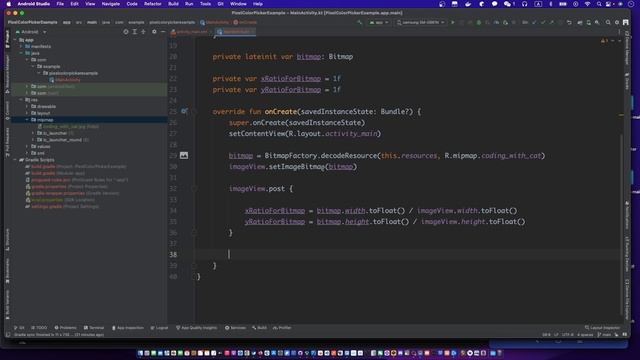640x360 pixels.
Task: Click the green Run app button
Action: (453, 22)
